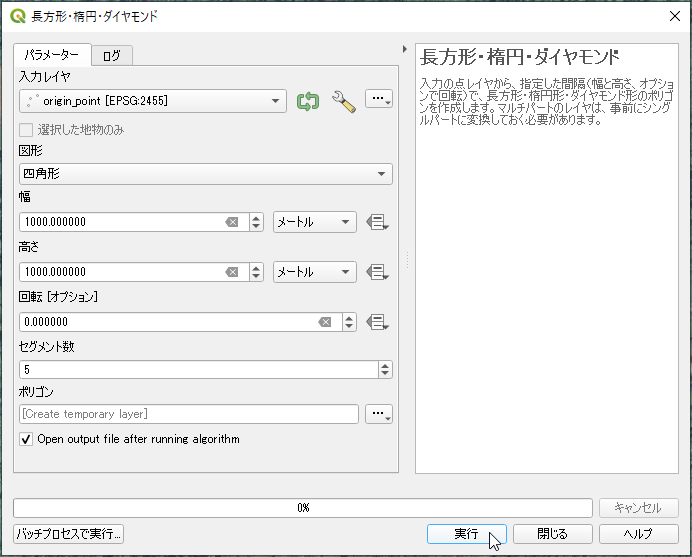Click the iterate over layer features icon
692x557 pixels.
[308, 101]
